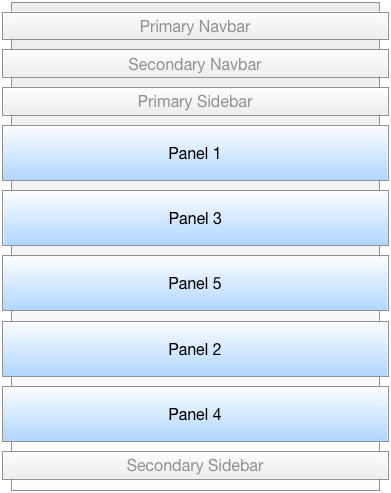The height and width of the screenshot is (493, 391).
Task: Click the 'Primary Navbar' gray text
Action: (195, 27)
